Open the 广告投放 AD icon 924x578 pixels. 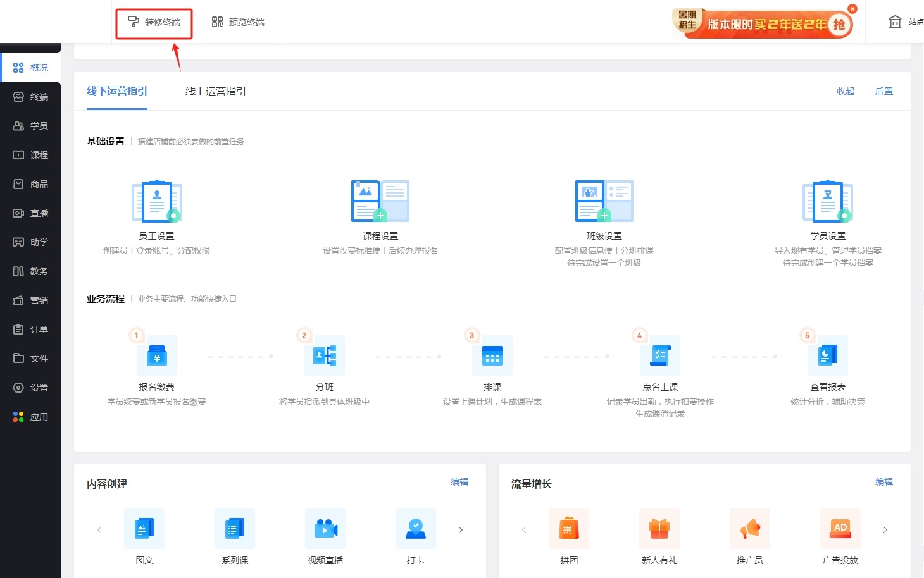click(x=840, y=529)
